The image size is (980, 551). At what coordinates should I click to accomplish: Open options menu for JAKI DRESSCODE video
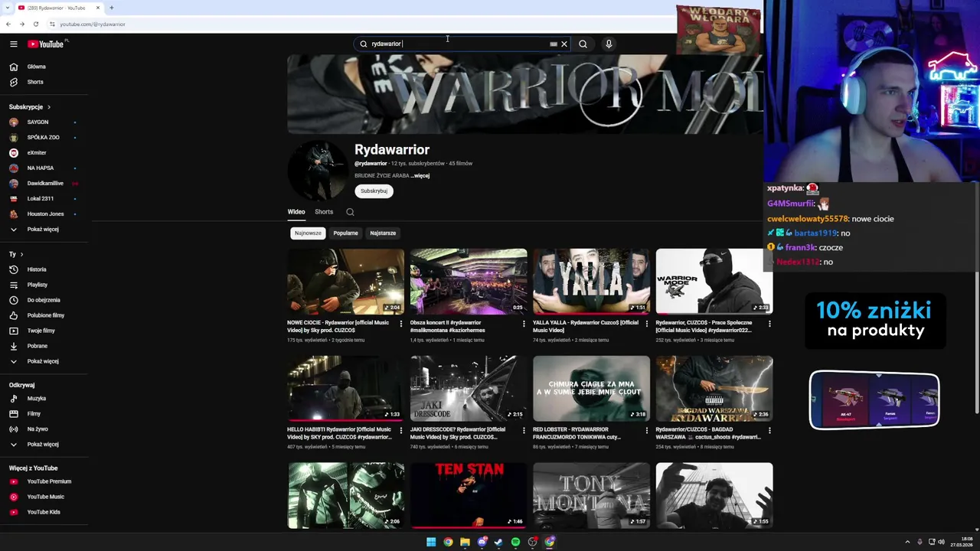point(524,431)
